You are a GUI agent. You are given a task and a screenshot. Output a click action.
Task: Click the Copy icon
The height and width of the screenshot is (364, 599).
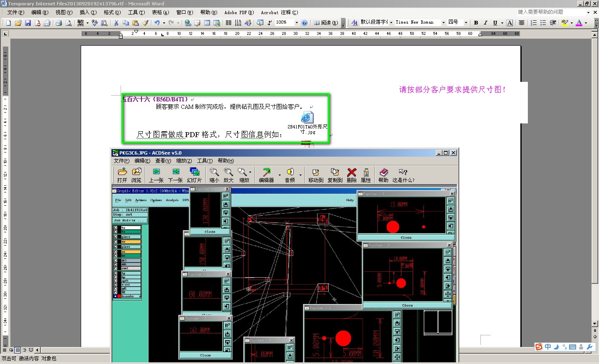click(x=126, y=23)
